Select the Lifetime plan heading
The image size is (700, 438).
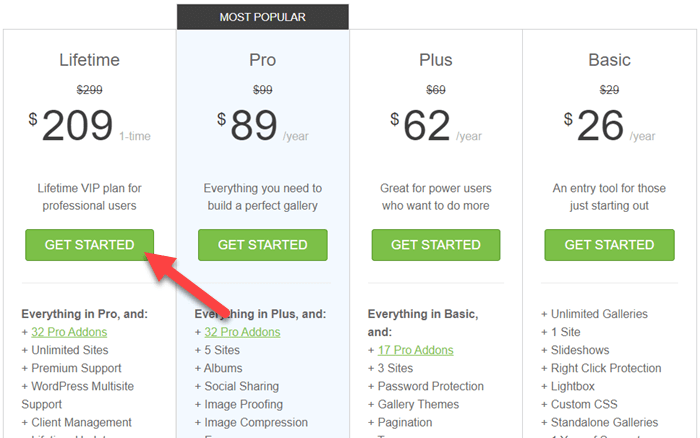click(x=89, y=60)
